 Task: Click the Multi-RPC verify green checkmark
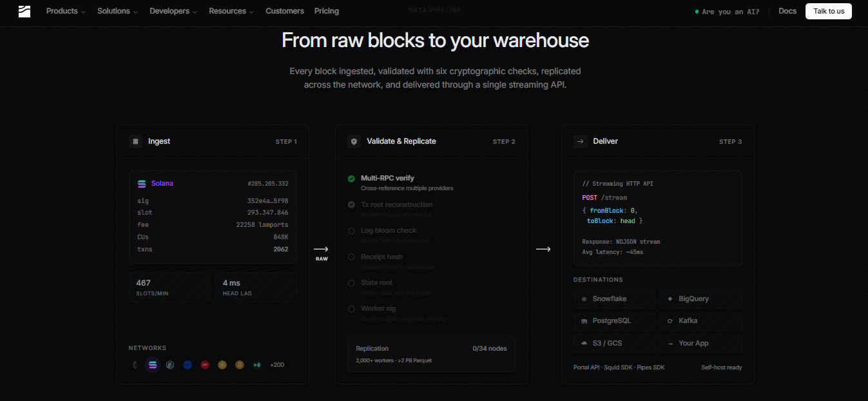tap(351, 179)
